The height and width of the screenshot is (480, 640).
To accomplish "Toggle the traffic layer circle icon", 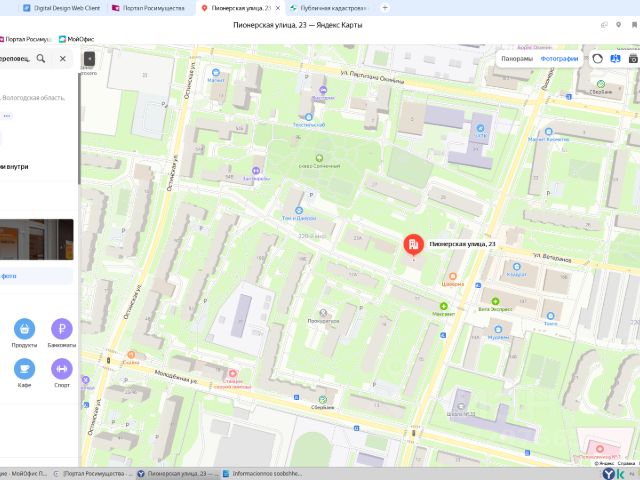I will tap(597, 59).
